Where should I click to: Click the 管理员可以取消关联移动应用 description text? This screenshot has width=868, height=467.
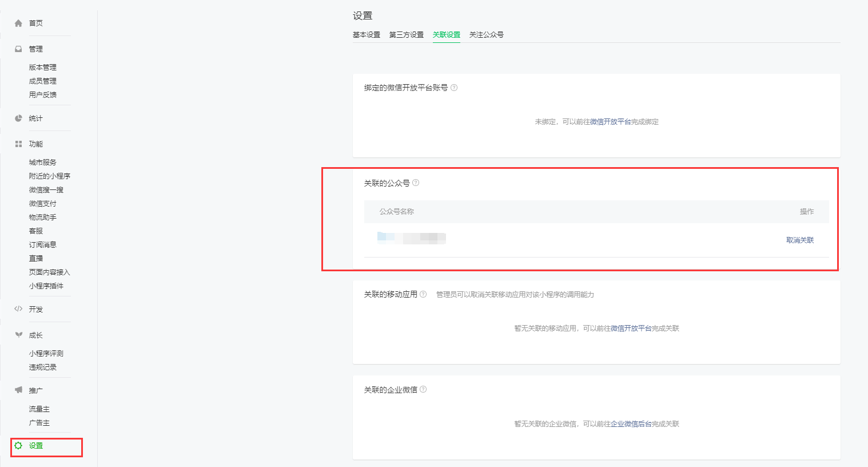point(515,294)
